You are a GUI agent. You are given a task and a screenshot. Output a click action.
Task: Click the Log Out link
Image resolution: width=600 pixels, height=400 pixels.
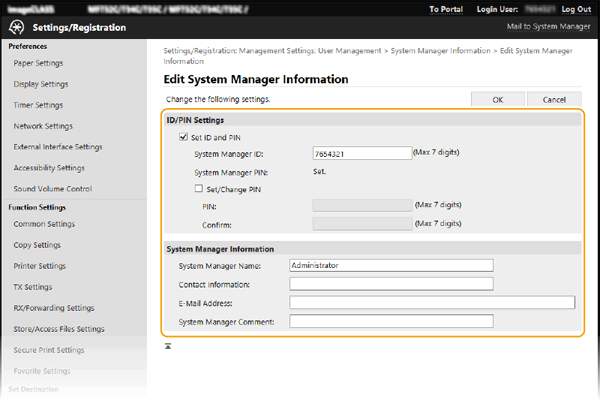coord(576,8)
